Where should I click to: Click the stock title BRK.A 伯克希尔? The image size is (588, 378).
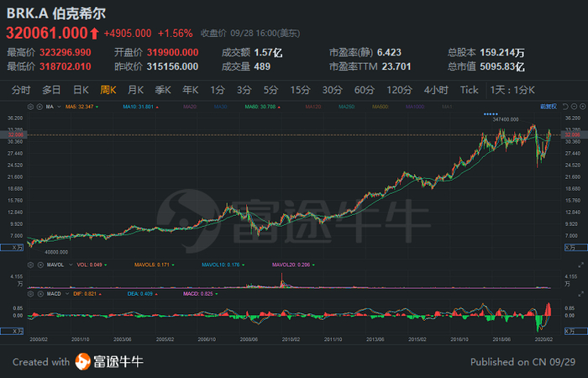pyautogui.click(x=56, y=13)
